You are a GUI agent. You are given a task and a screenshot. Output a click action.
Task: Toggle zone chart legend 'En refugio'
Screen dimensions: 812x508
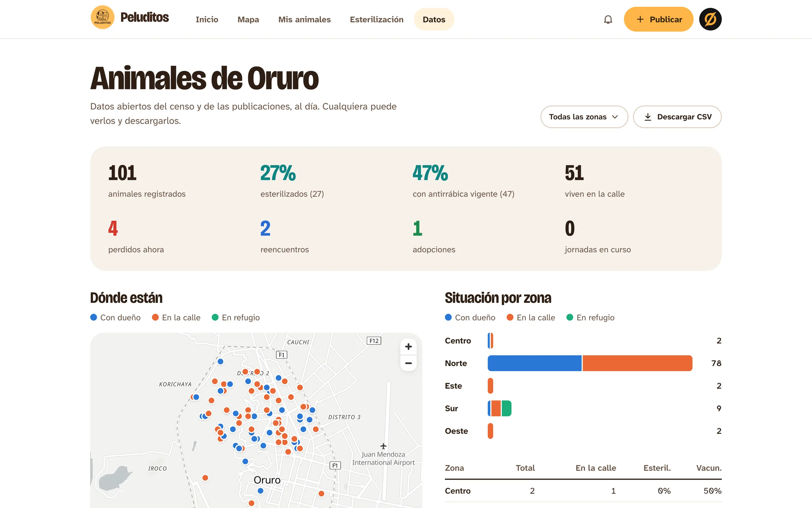tap(590, 317)
